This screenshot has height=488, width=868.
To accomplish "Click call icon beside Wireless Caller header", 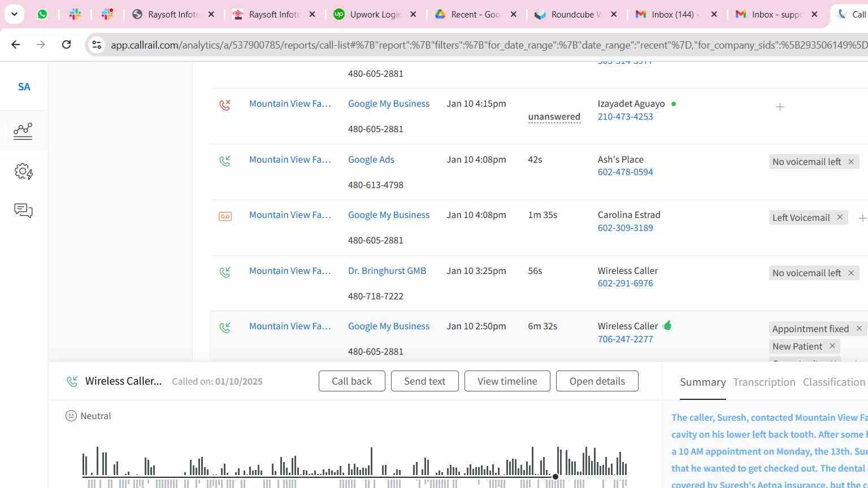I will (72, 381).
